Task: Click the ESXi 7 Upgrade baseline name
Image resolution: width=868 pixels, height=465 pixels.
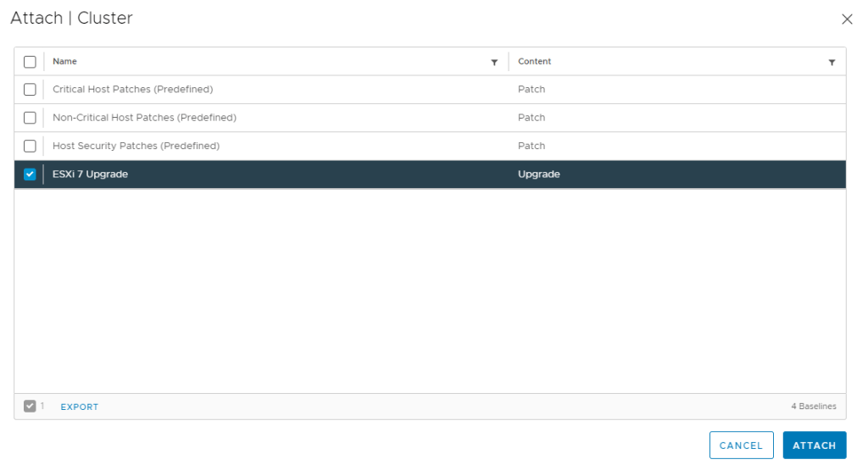Action: (x=90, y=174)
